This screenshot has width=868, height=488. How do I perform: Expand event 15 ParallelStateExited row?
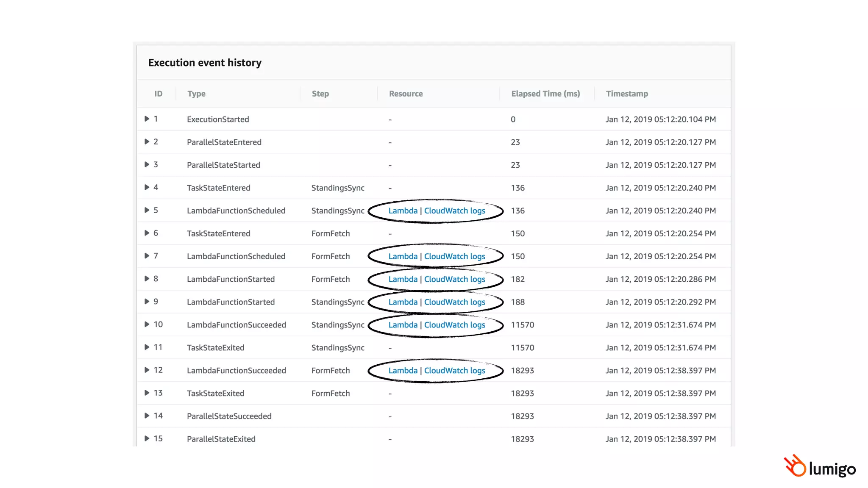(x=147, y=438)
